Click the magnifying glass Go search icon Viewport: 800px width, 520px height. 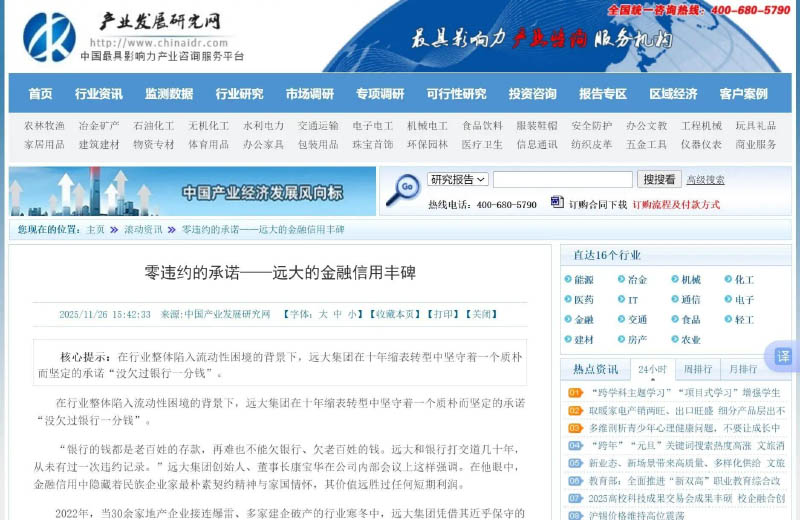[x=403, y=189]
